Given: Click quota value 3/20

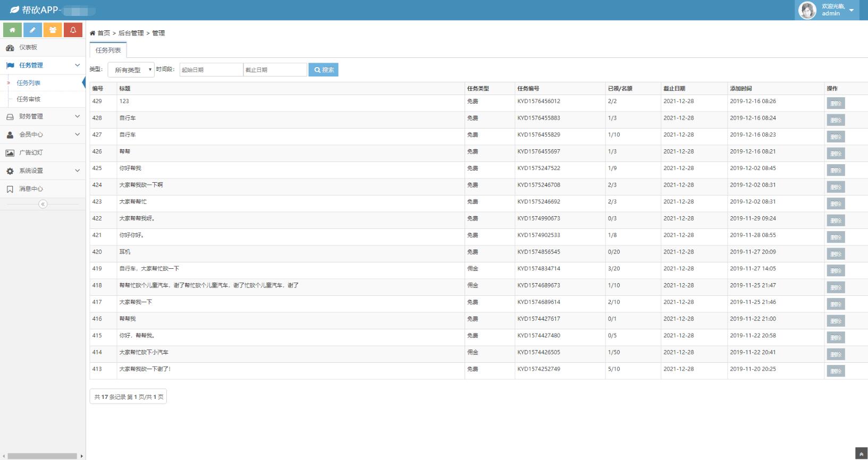Looking at the screenshot, I should (613, 268).
